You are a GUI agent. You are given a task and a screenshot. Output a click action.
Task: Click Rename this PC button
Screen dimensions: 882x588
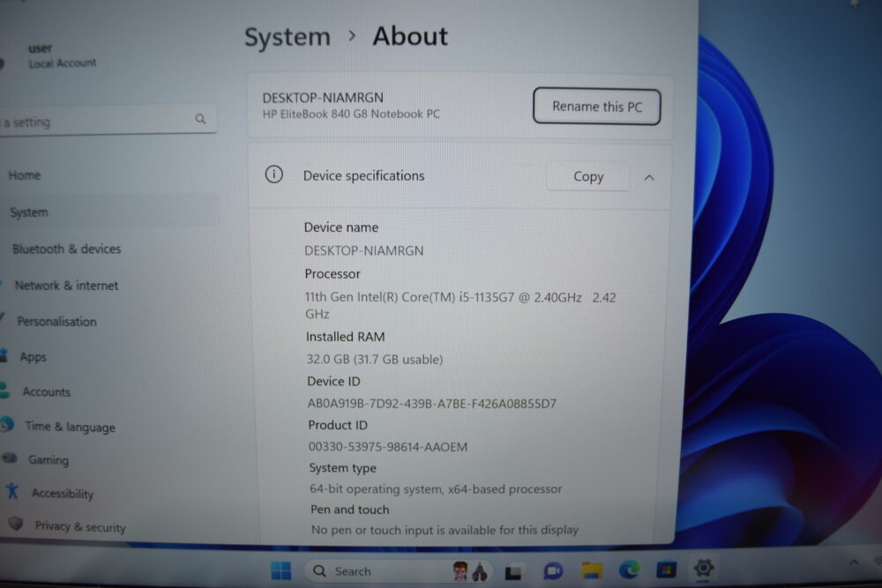[x=597, y=107]
